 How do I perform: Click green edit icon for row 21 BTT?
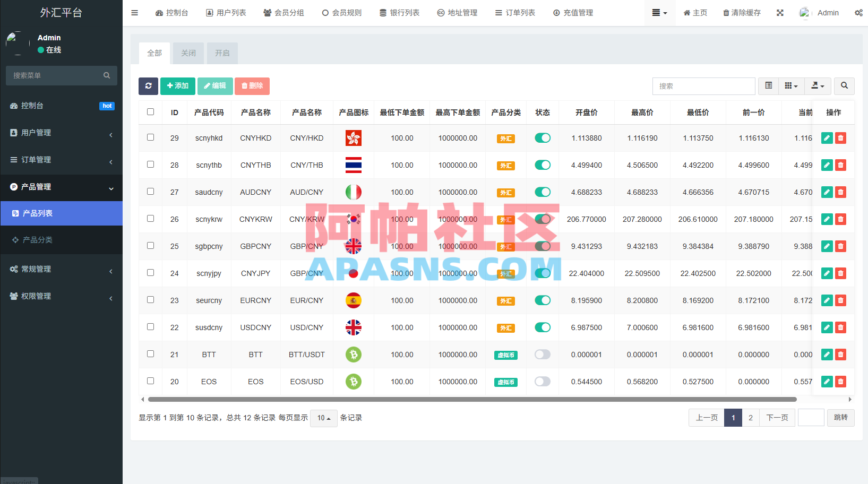(x=827, y=355)
